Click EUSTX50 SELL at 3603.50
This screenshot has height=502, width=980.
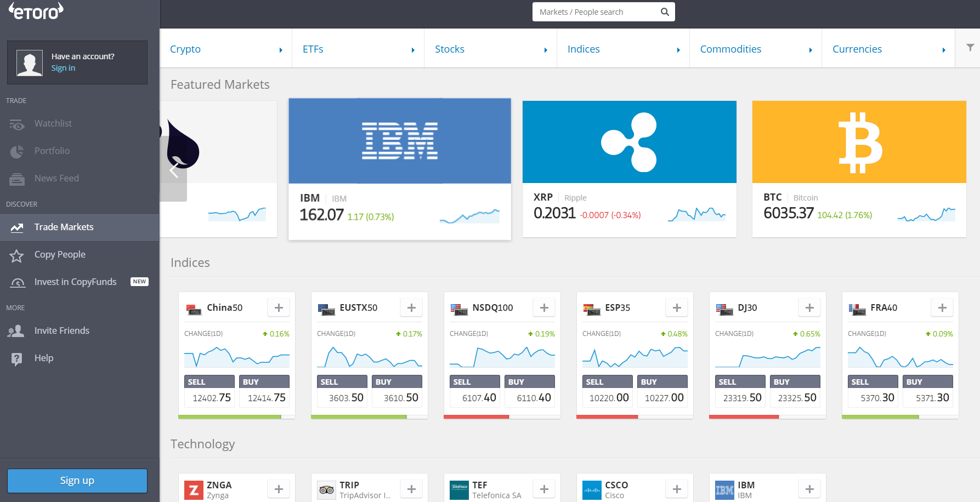(342, 391)
